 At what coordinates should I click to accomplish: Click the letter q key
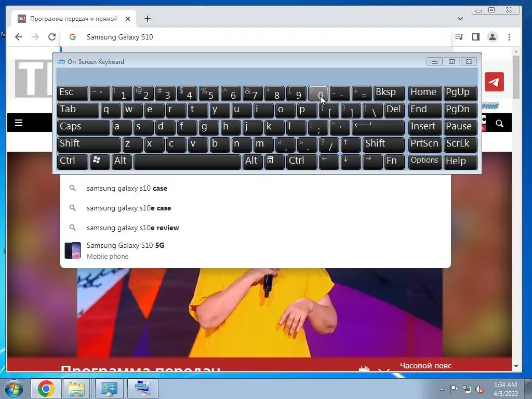click(x=111, y=110)
